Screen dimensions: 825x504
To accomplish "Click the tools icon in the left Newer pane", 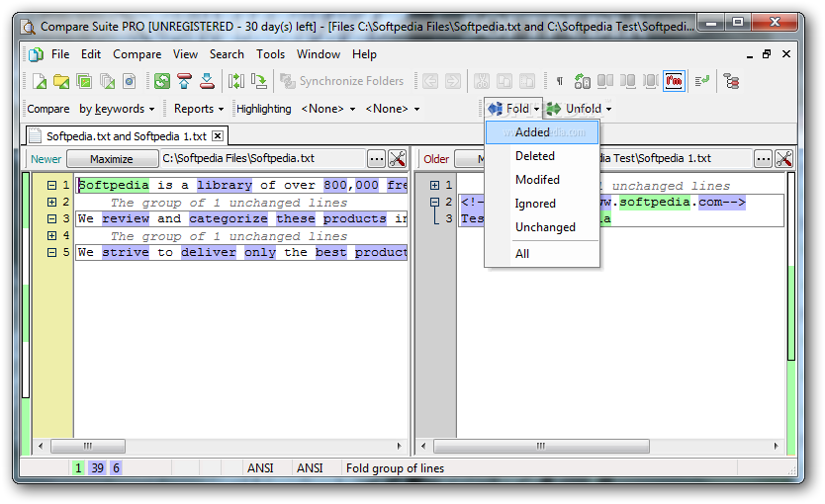I will point(398,158).
